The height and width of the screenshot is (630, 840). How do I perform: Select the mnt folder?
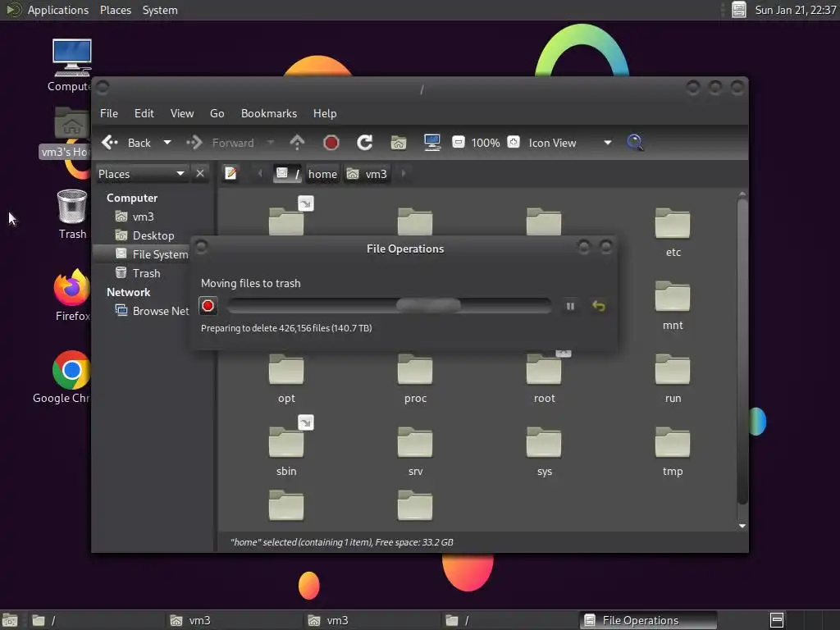point(673,304)
